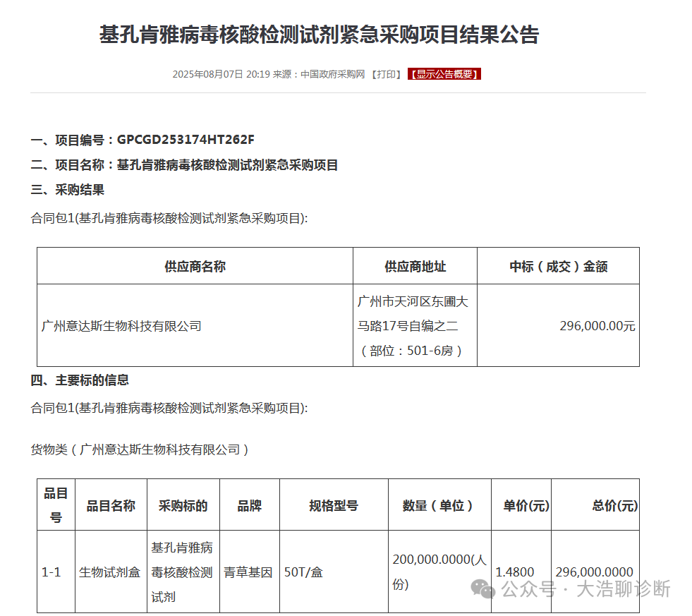Click the 中标（成交）金额 column header
This screenshot has width=692, height=616.
[558, 266]
